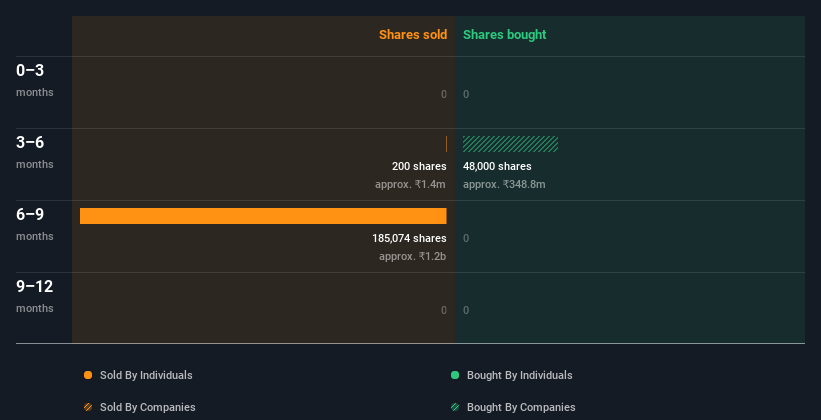821x420 pixels.
Task: Click the approx. ₹348.8m amount
Action: [x=504, y=184]
